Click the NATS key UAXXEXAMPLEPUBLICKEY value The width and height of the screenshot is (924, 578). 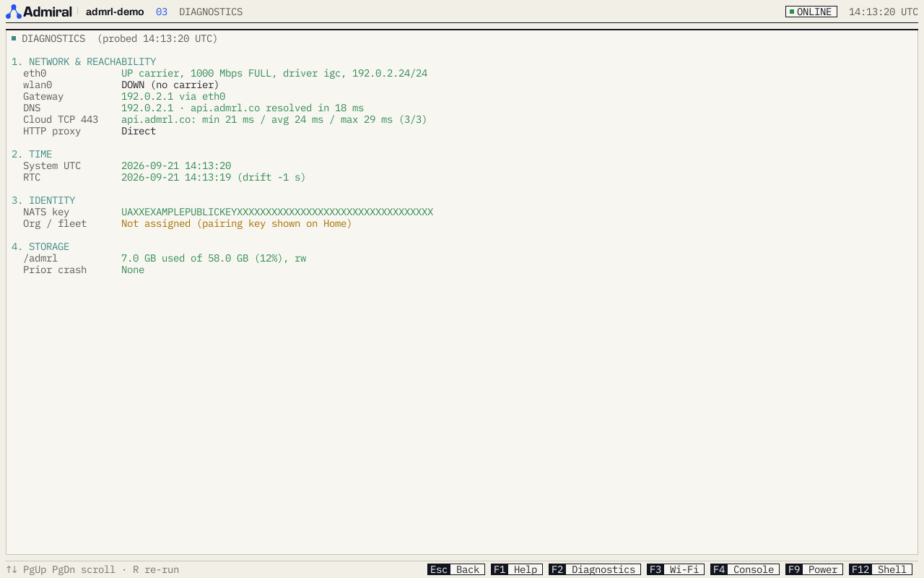277,212
